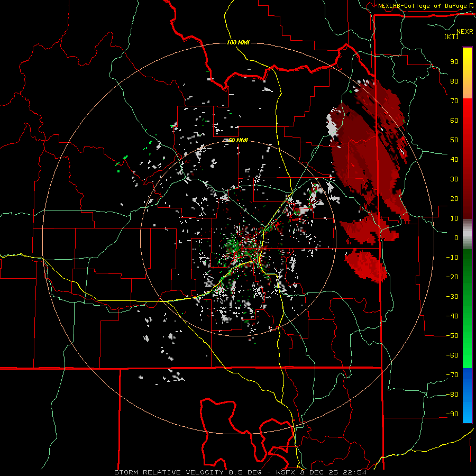476x476 pixels.
Task: Click the STORM RELATIVE VELOCITY caption at bottom
Action: coord(240,472)
